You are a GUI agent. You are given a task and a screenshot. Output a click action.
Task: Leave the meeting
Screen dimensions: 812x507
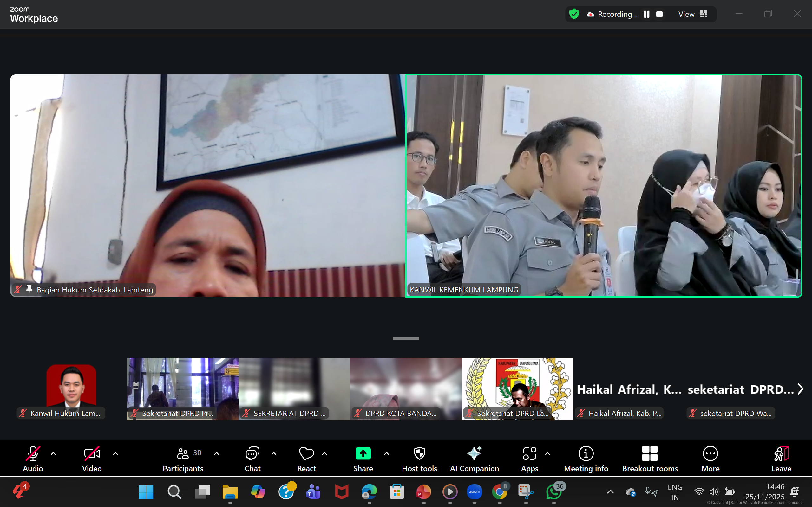781,459
